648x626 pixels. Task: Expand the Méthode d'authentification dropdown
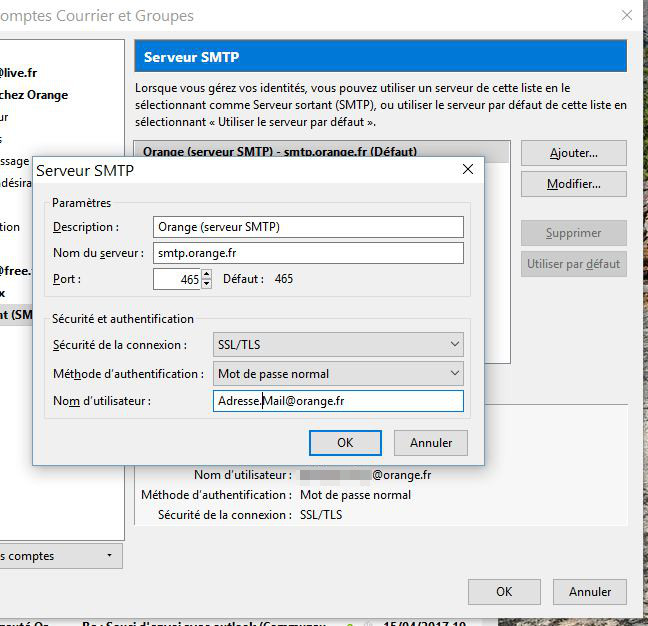[338, 374]
